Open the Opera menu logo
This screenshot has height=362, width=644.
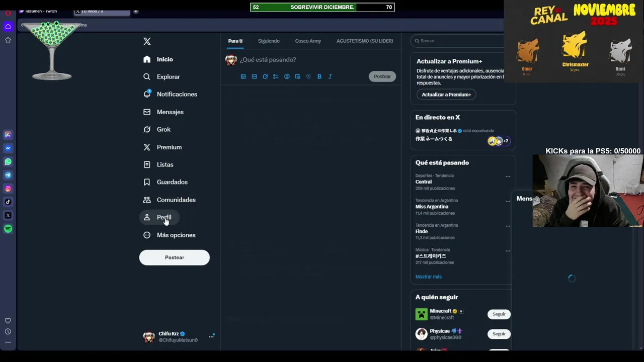[8, 13]
